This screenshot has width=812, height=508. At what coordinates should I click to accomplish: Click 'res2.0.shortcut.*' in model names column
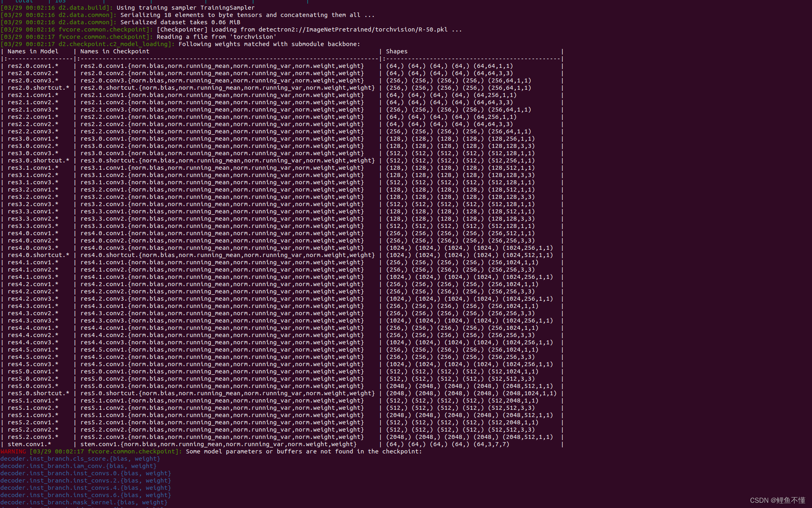(x=38, y=88)
